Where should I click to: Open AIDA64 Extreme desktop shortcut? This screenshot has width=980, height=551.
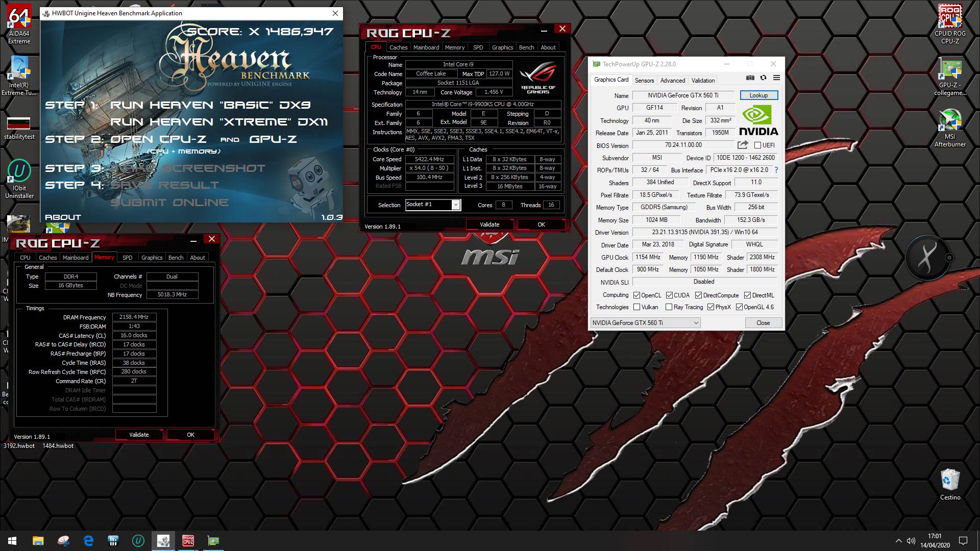[19, 24]
